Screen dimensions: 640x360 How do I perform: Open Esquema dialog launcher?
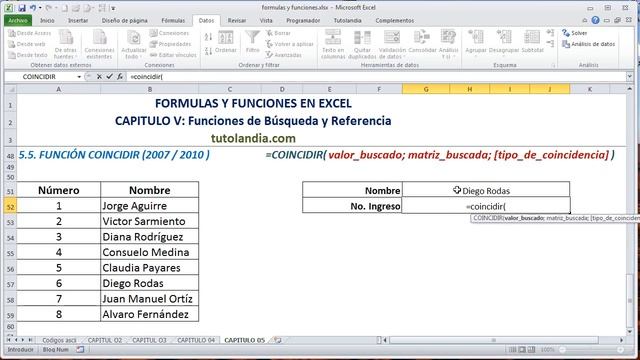(x=554, y=65)
